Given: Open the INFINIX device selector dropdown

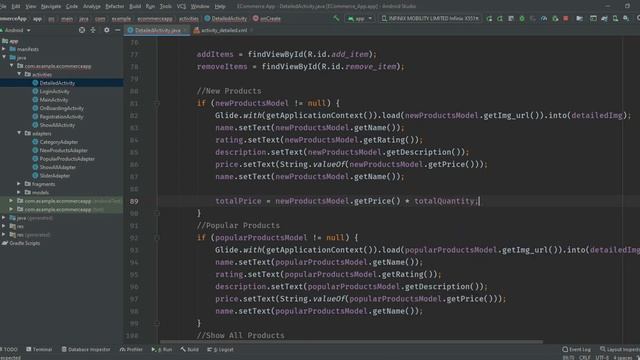Looking at the screenshot, I should (430, 18).
